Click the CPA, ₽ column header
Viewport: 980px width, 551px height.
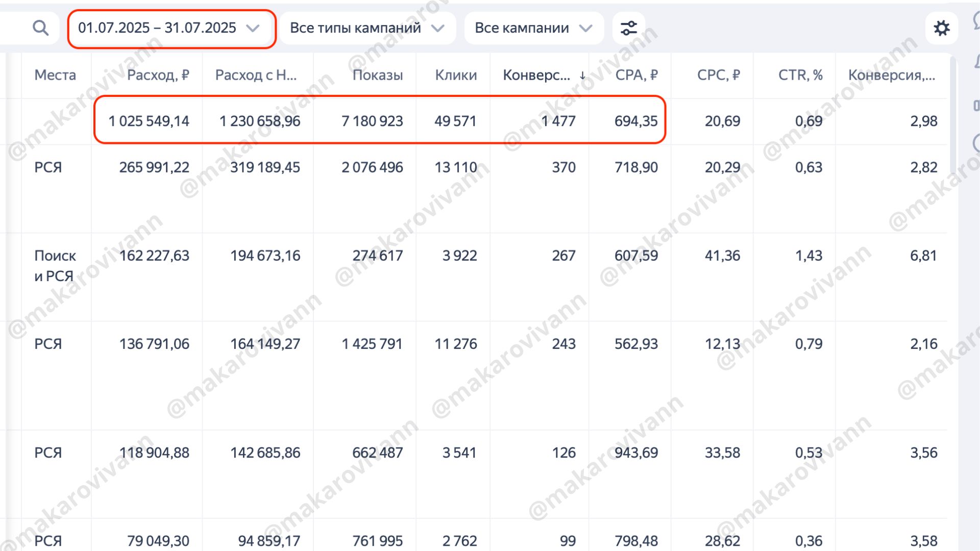pyautogui.click(x=636, y=75)
